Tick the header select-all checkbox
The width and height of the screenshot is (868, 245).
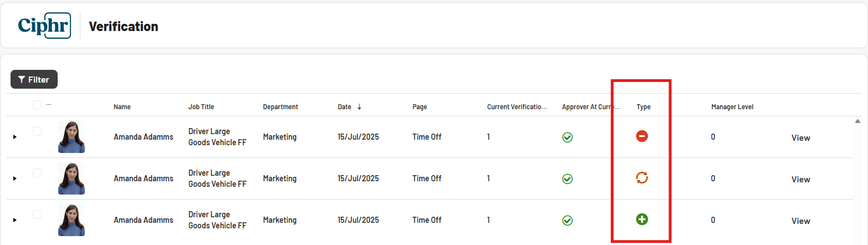[x=37, y=104]
